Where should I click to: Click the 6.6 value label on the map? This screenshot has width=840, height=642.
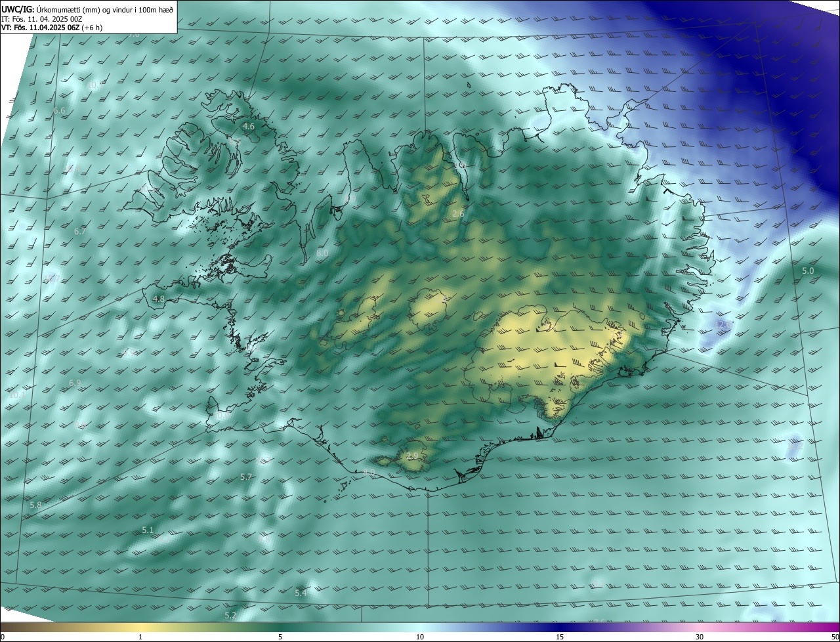[59, 111]
